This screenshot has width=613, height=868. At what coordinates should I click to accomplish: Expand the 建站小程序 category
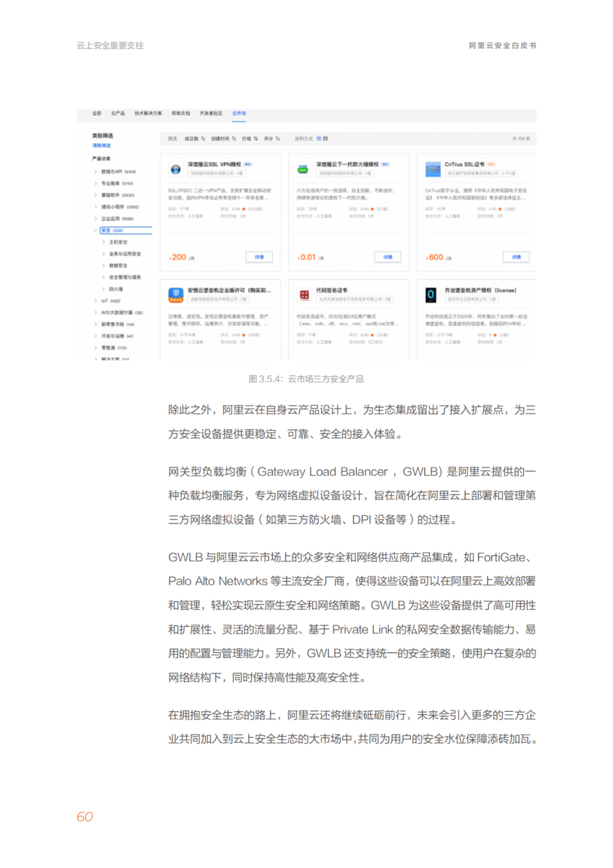(x=95, y=207)
